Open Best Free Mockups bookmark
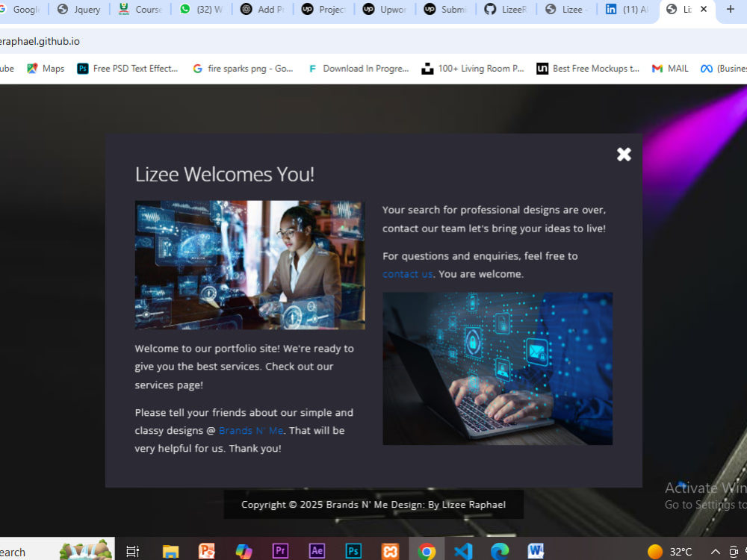Viewport: 747px width, 560px height. [588, 69]
